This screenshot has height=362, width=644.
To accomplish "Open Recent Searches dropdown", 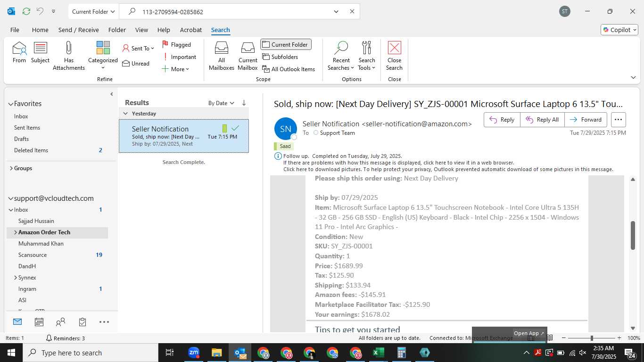I will tap(341, 56).
